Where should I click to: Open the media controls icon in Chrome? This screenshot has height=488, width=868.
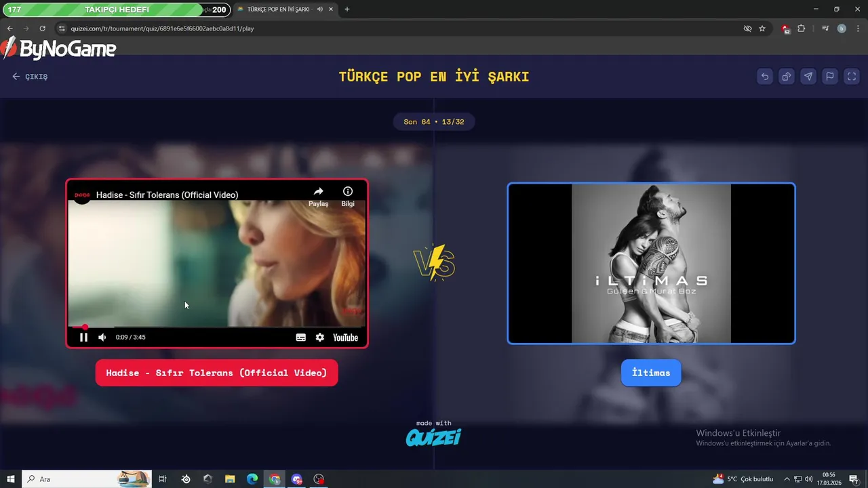tap(825, 28)
